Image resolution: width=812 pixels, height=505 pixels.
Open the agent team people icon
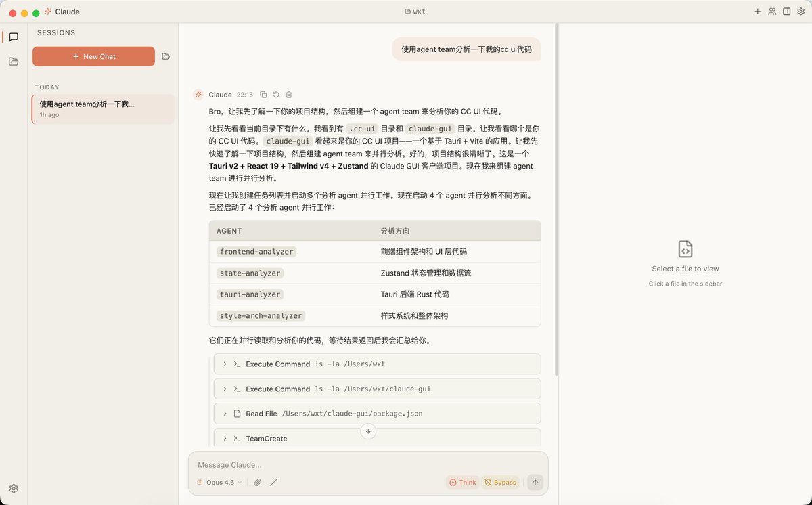click(772, 12)
